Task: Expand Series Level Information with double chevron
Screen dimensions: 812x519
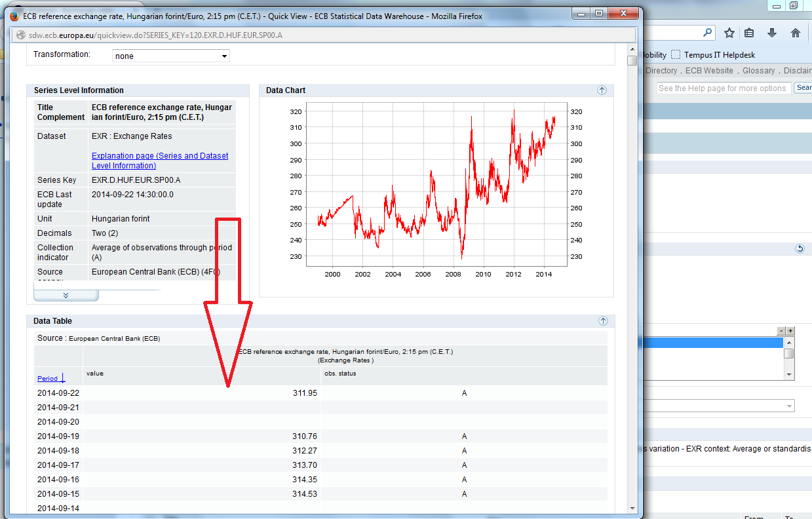Action: [66, 296]
